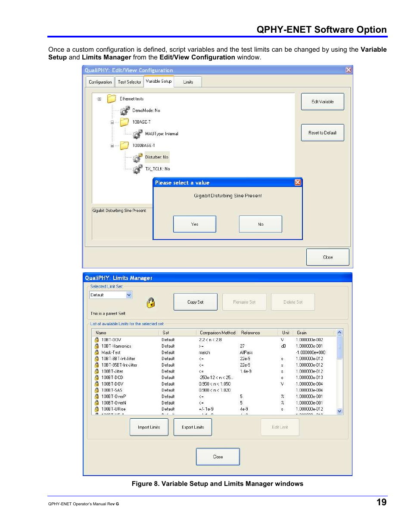
Task: Click the Rename Set button
Action: 244,302
